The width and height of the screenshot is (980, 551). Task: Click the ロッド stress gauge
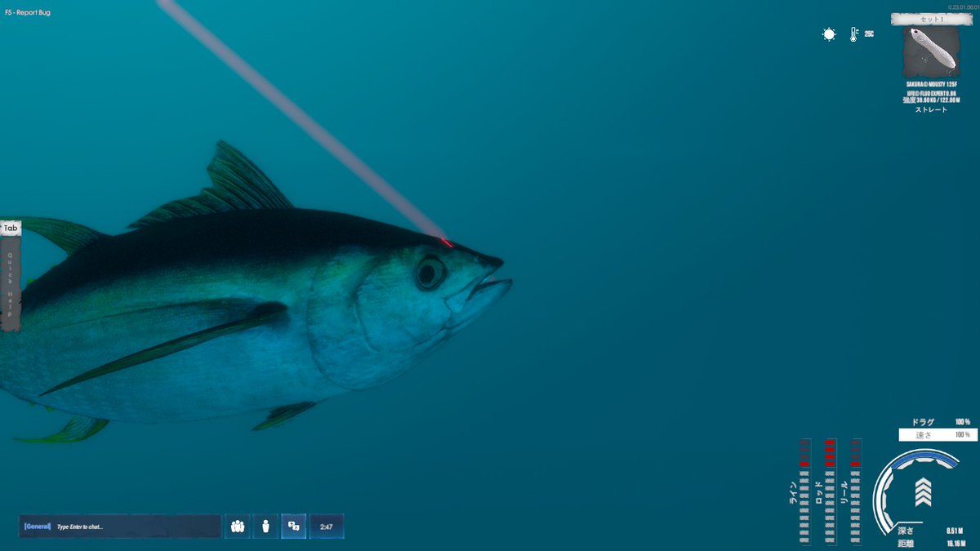click(831, 491)
